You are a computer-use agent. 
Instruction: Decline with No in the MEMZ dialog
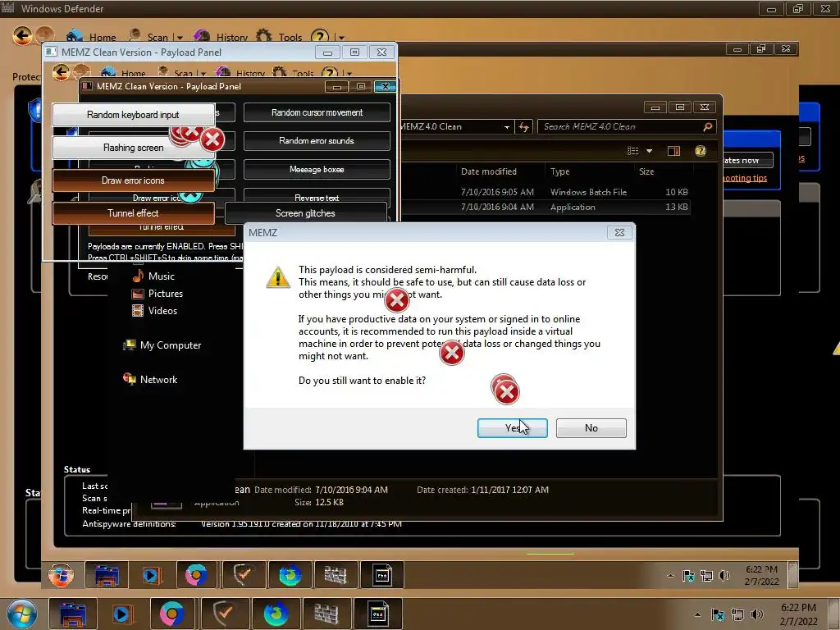click(591, 428)
